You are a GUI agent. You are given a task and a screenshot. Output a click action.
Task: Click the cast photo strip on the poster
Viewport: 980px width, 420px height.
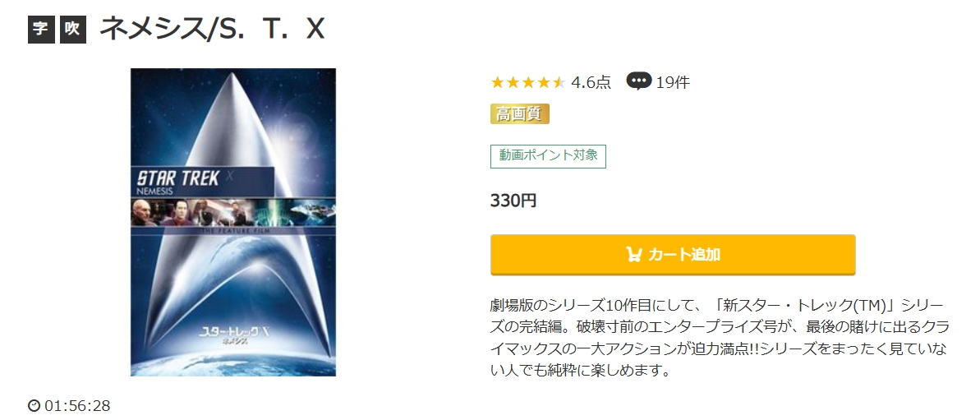[233, 213]
